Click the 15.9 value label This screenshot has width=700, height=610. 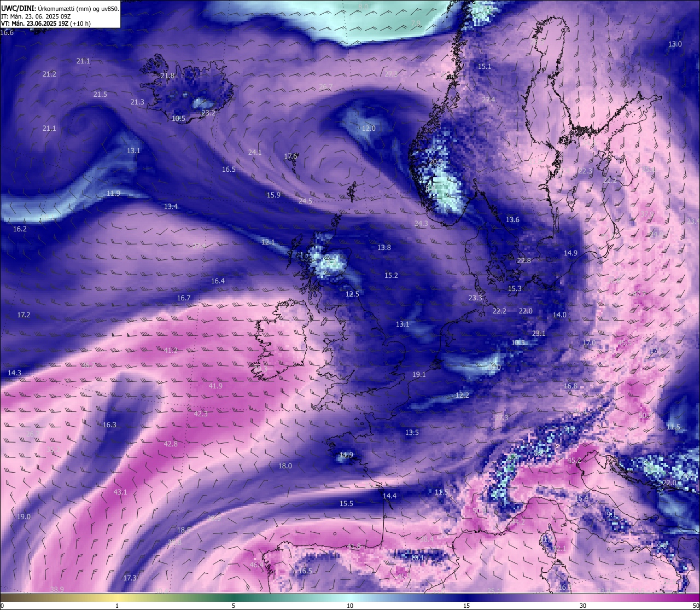click(273, 195)
